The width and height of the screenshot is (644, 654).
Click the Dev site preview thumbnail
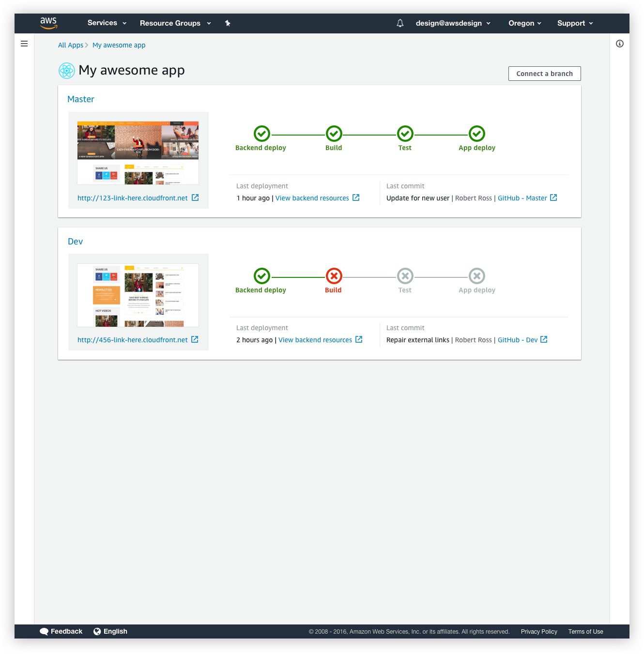(138, 295)
